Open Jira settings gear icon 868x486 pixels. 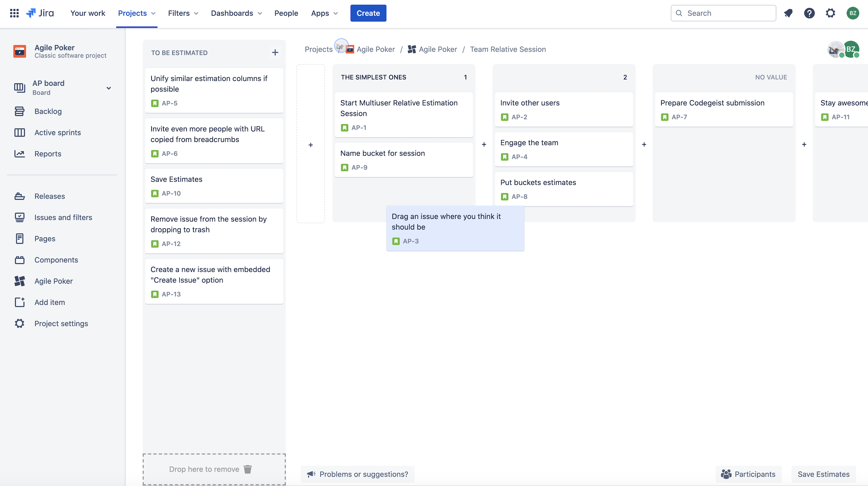click(x=830, y=13)
